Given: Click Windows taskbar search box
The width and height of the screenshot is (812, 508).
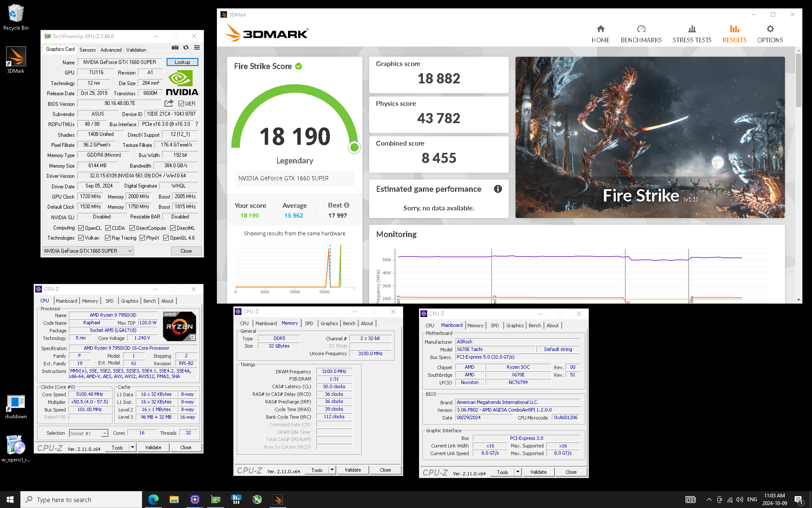Looking at the screenshot, I should coord(81,500).
